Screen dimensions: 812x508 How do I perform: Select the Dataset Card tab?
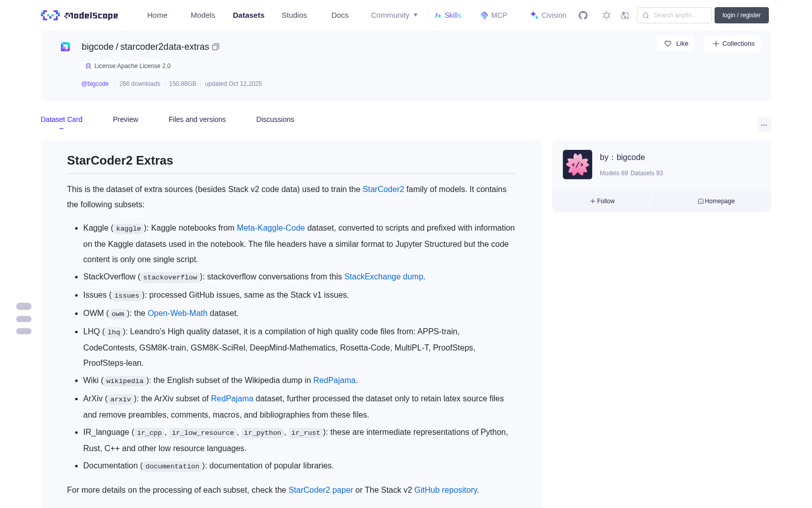(x=61, y=119)
